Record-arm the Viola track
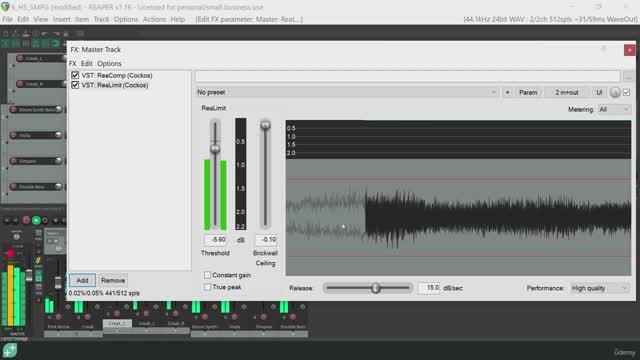Viewport: 640px width, 360px height. [13, 135]
